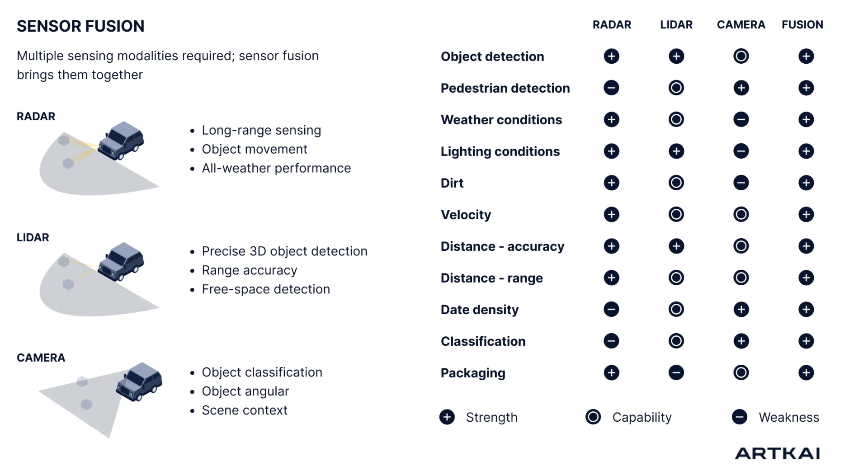This screenshot has width=868, height=466.
Task: Click the ARTKAI logo
Action: point(778,453)
